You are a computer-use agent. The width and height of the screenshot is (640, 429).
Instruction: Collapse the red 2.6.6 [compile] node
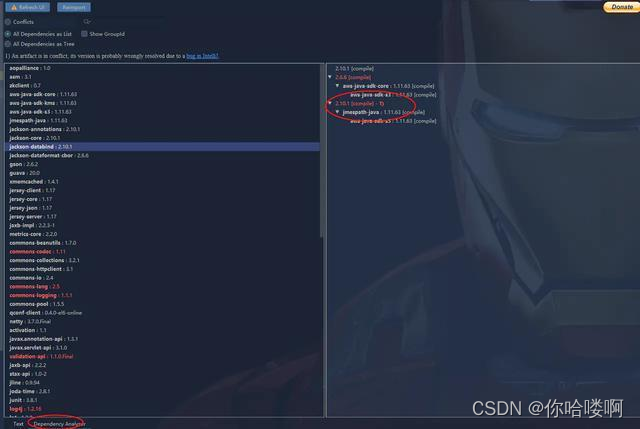(x=330, y=77)
